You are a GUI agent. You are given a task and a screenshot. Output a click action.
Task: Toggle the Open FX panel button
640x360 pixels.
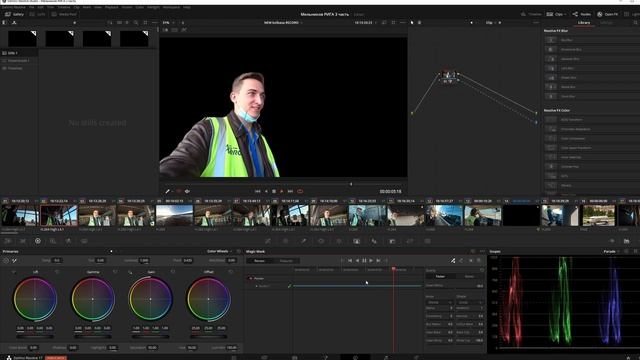pyautogui.click(x=607, y=14)
